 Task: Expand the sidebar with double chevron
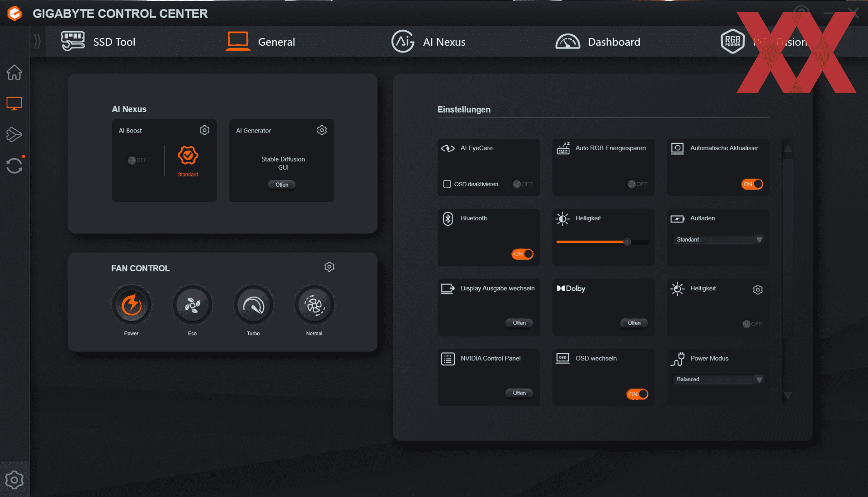pyautogui.click(x=38, y=42)
